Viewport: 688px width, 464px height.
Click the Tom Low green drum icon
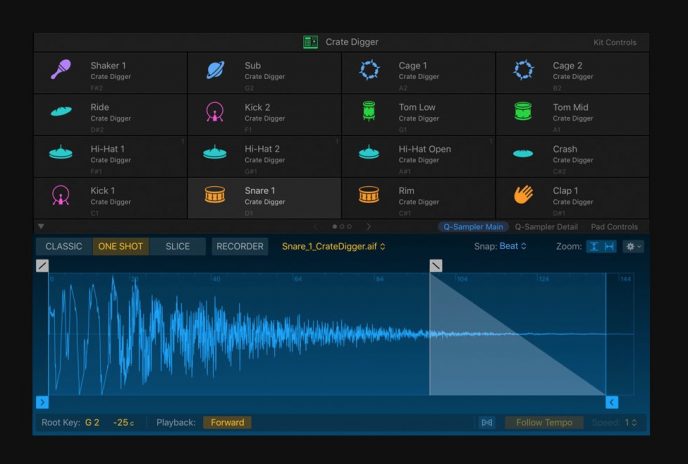pyautogui.click(x=369, y=111)
